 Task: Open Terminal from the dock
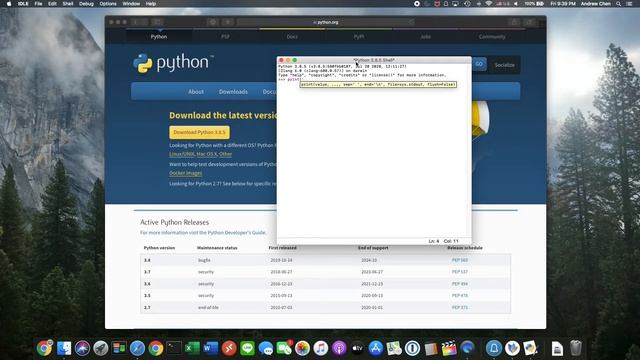pos(174,348)
